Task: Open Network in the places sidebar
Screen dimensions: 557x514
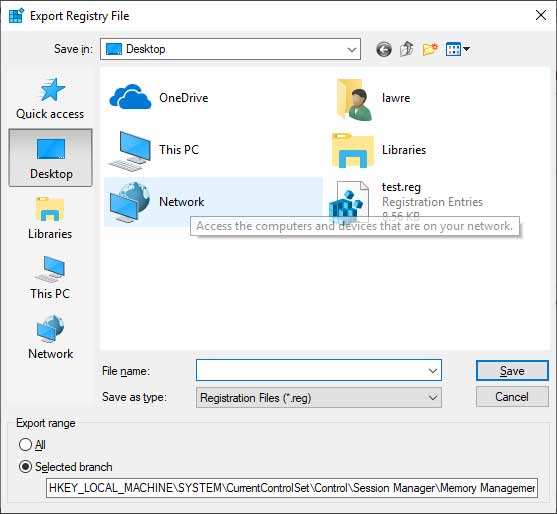Action: coord(50,337)
